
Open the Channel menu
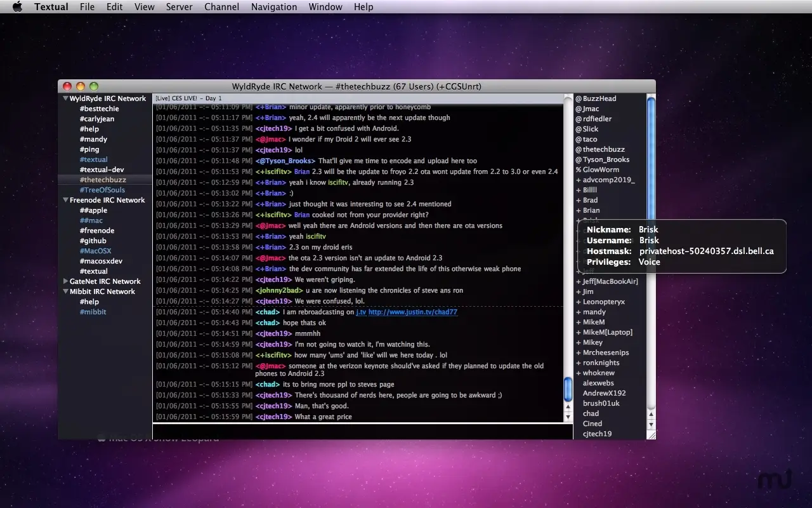point(222,7)
